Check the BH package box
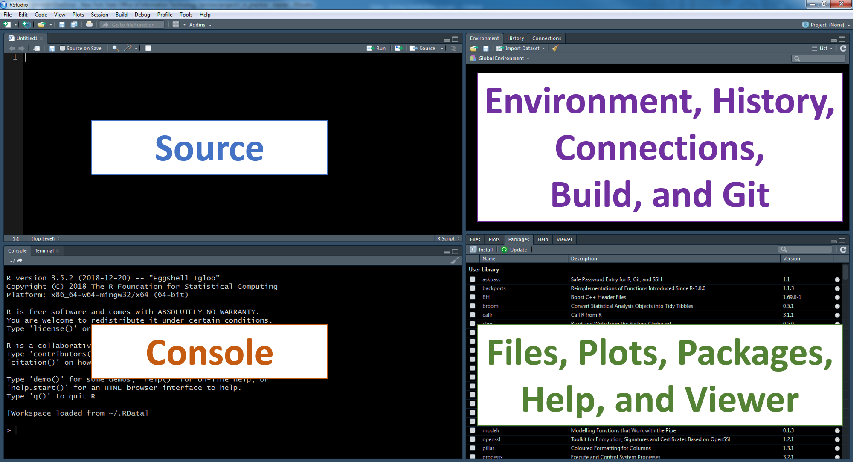 coord(473,297)
